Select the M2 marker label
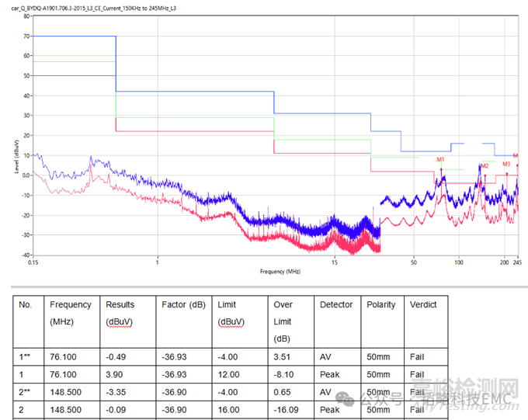Screen dimensions: 528x420 (485, 166)
